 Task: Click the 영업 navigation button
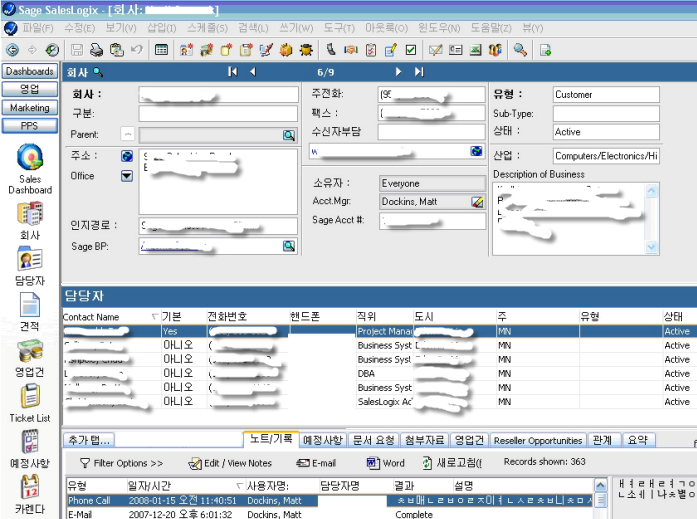[30, 89]
